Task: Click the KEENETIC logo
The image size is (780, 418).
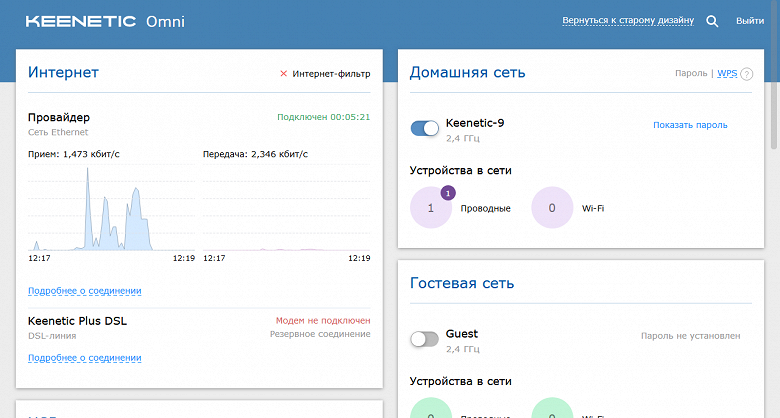Action: [81, 21]
